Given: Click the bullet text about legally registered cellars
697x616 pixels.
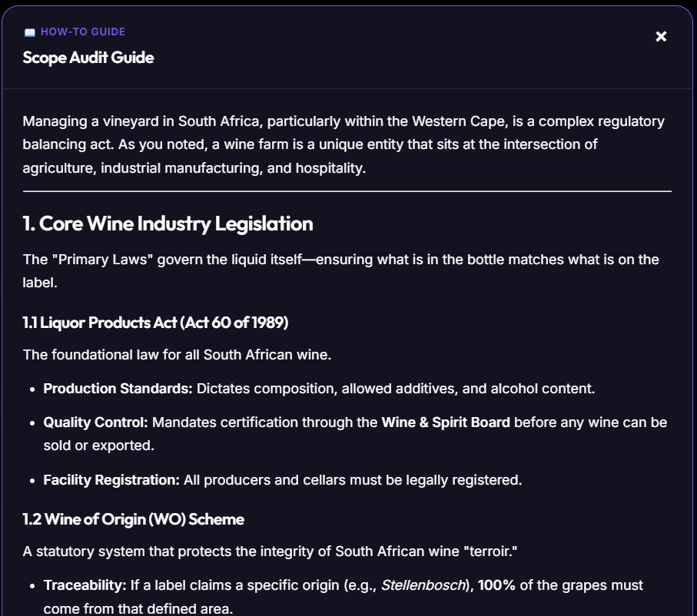Looking at the screenshot, I should point(283,480).
